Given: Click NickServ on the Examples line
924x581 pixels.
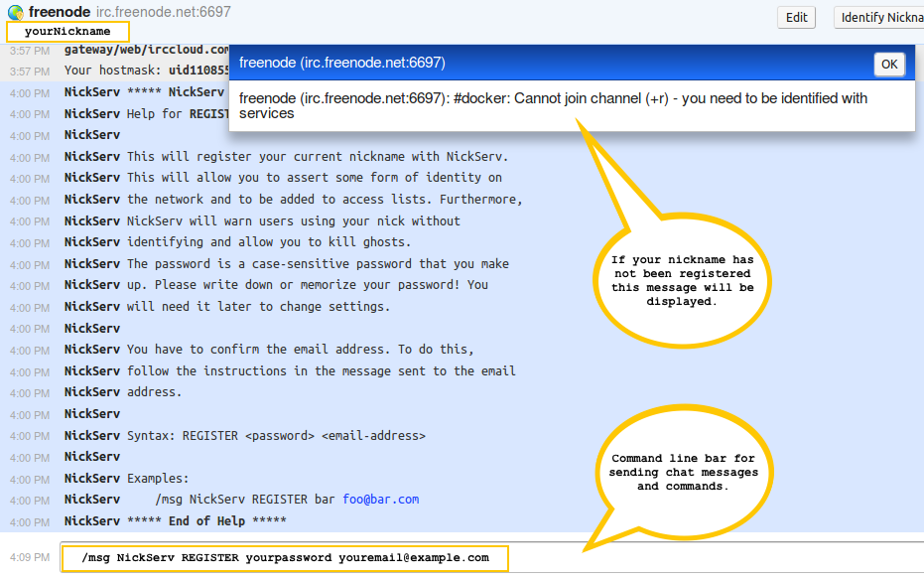Looking at the screenshot, I should point(92,478).
